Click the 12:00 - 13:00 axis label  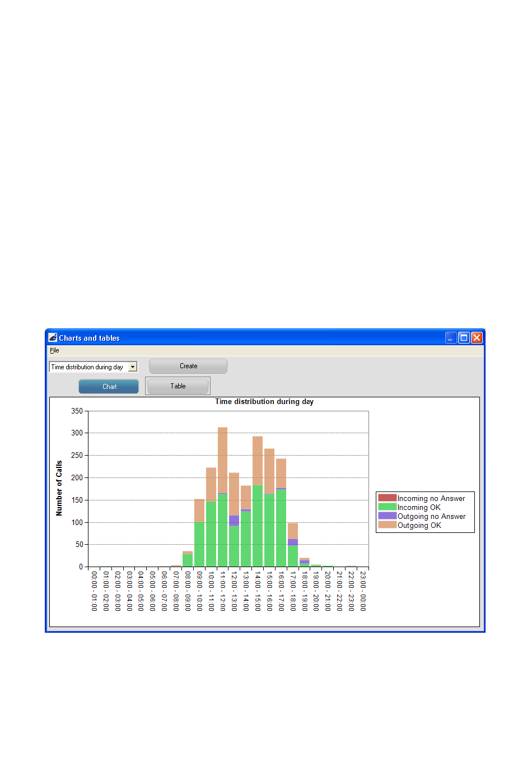coord(234,591)
